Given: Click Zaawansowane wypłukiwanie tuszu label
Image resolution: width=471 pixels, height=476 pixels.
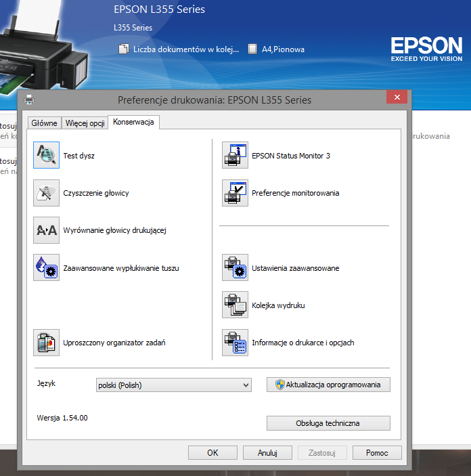Looking at the screenshot, I should click(121, 268).
